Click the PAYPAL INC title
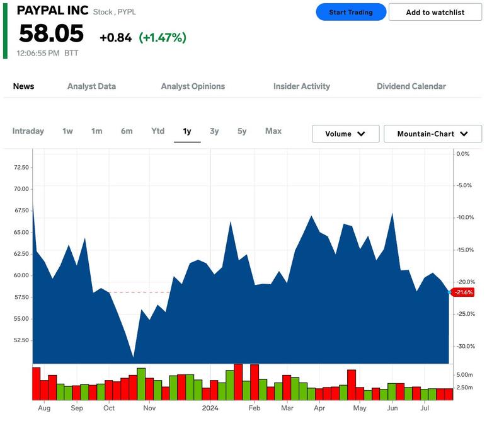The height and width of the screenshot is (421, 504). 52,10
